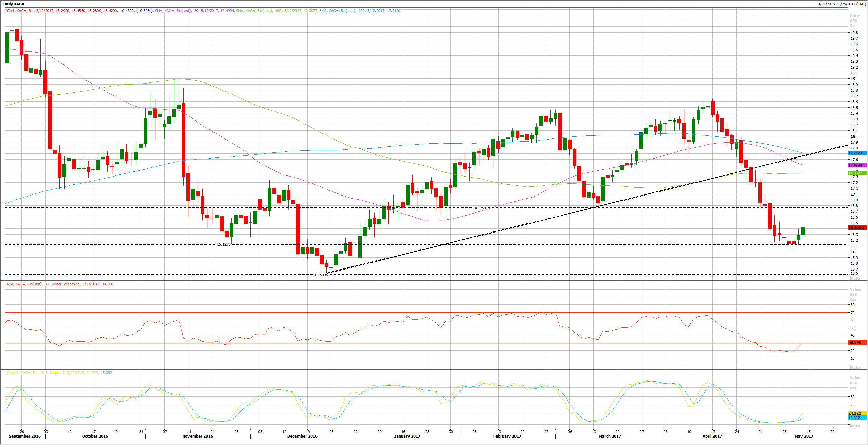Image resolution: width=868 pixels, height=445 pixels.
Task: Click Auto scale button on price panel
Action: [855, 278]
